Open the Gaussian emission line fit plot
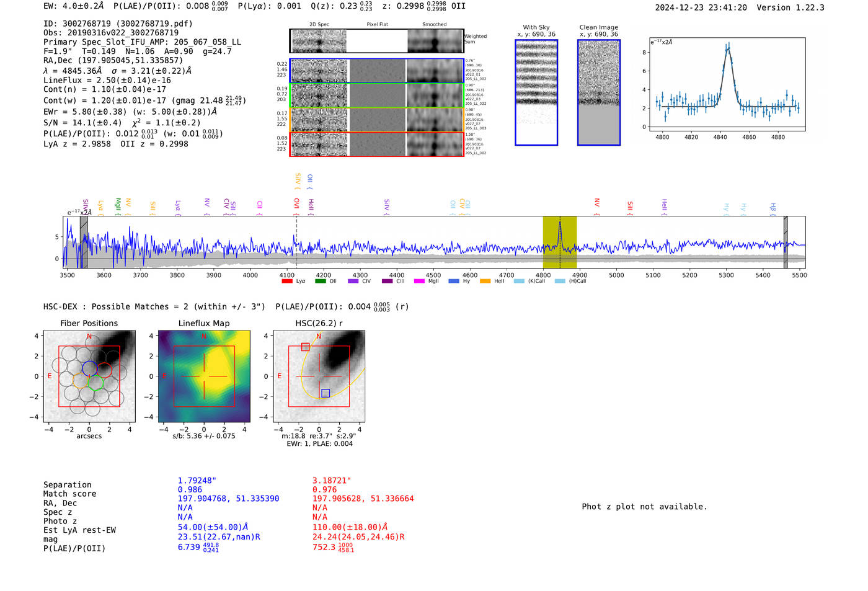Image resolution: width=868 pixels, height=591 pixels. pyautogui.click(x=727, y=85)
